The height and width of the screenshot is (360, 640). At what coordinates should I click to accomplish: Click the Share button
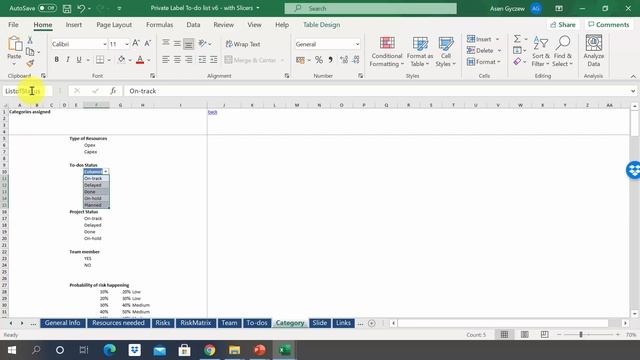click(x=562, y=24)
